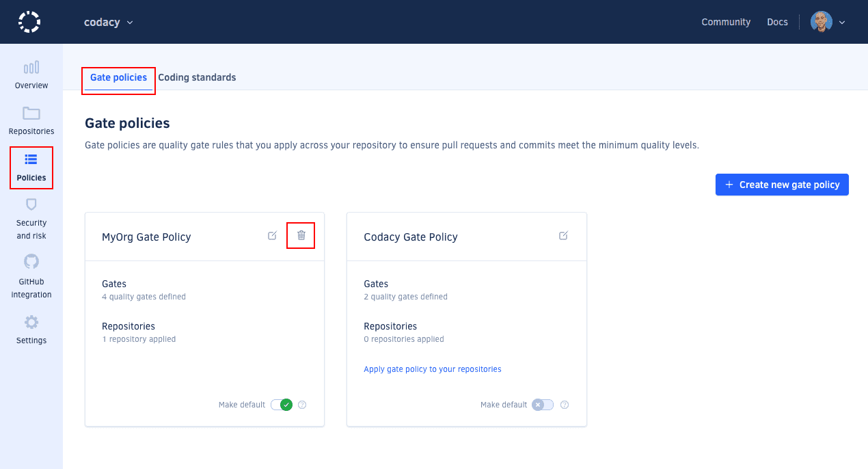Open Security and risk shield icon
Screen dimensions: 868x469
click(x=31, y=204)
